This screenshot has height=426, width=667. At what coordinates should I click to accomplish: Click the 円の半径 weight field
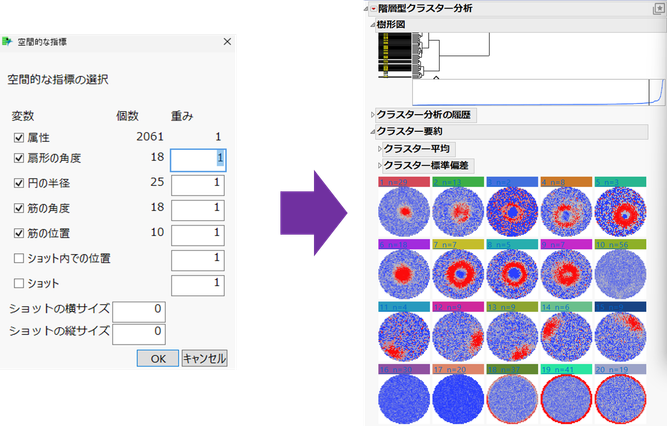click(198, 185)
